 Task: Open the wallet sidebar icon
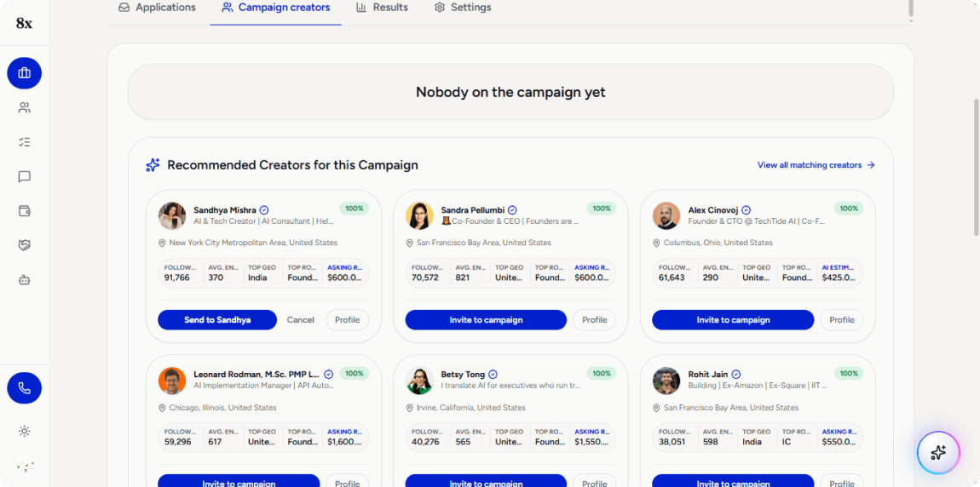tap(25, 211)
